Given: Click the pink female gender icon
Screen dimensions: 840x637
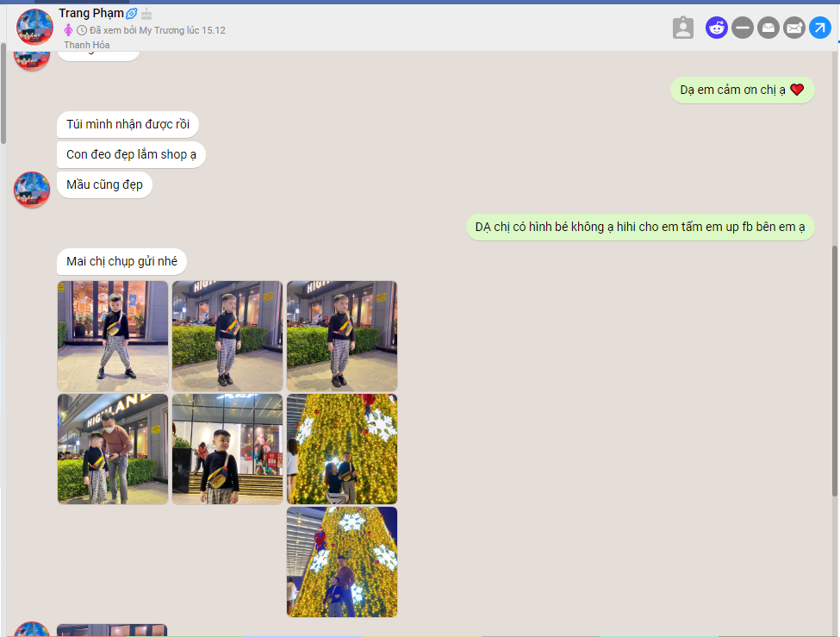Looking at the screenshot, I should coord(68,30).
